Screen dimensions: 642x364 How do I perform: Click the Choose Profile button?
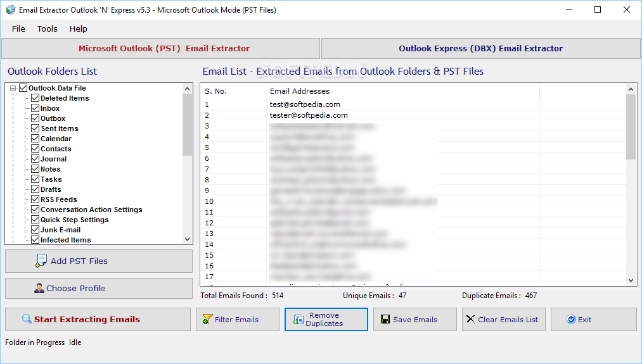click(x=99, y=288)
